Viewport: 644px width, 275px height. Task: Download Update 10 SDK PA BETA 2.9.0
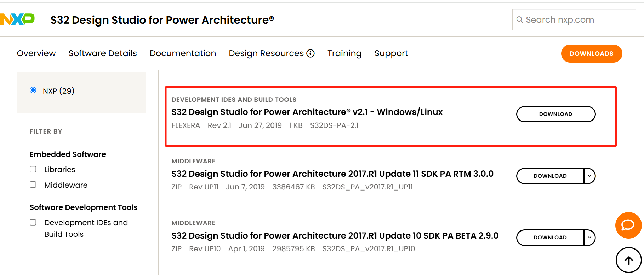click(x=550, y=237)
